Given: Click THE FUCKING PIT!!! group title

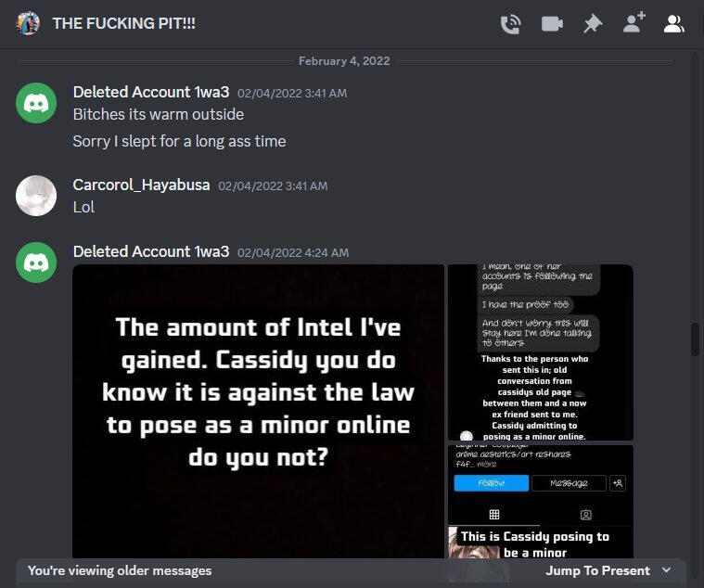Looking at the screenshot, I should pos(124,23).
